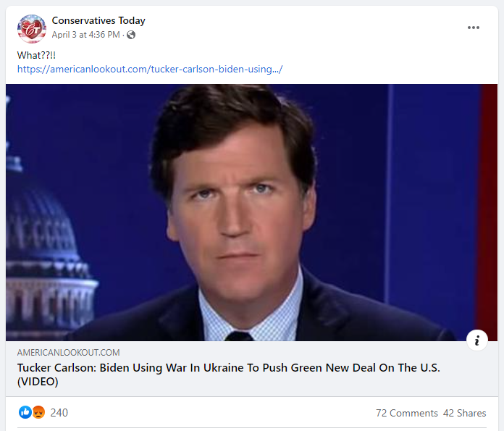Viewport: 504px width, 431px height.
Task: Click the '(VIDEO)' part of the headline
Action: [38, 382]
